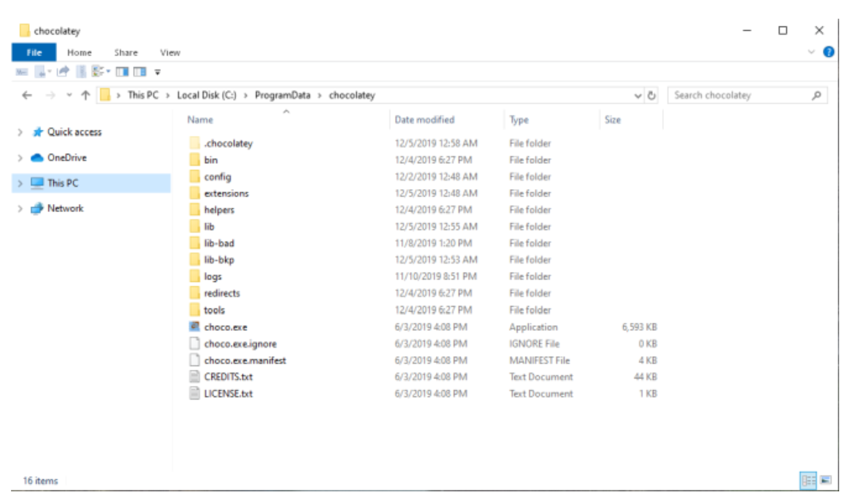Select the LICENSE.txt document icon

(195, 394)
